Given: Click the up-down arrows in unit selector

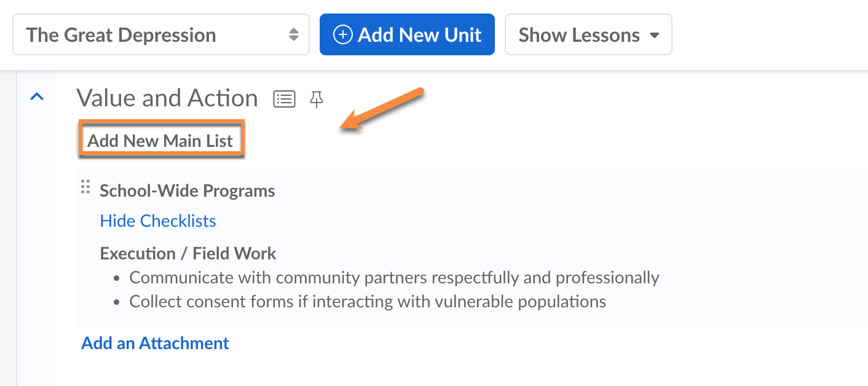Looking at the screenshot, I should point(294,35).
